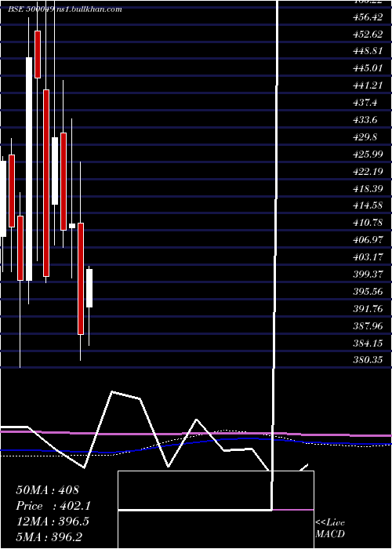The height and width of the screenshot is (549, 392).
Task: Select the 452.62 price axis label
Action: 368,34
